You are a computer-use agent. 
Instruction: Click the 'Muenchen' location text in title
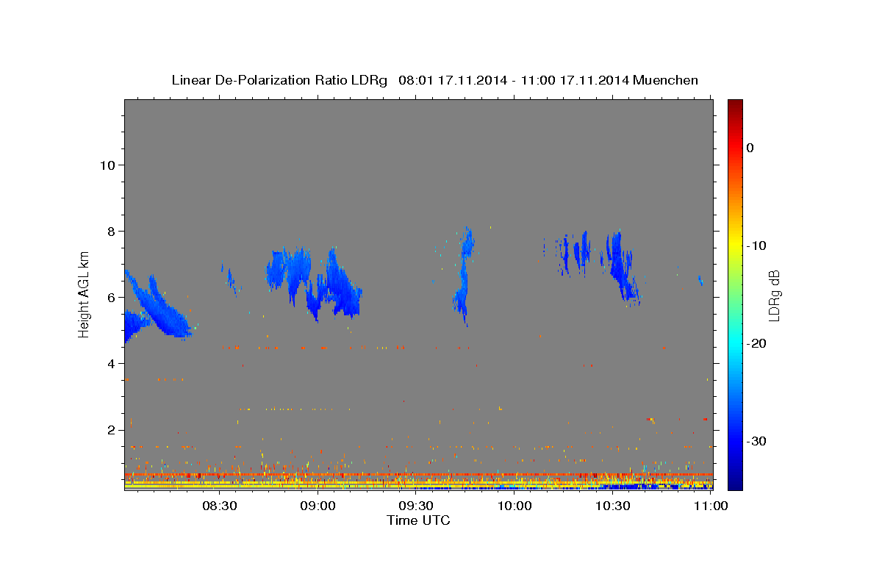tap(666, 80)
